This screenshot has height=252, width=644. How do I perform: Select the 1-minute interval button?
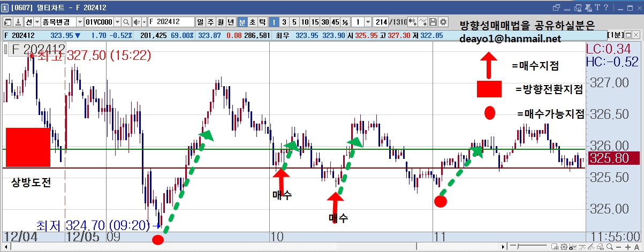click(x=274, y=22)
